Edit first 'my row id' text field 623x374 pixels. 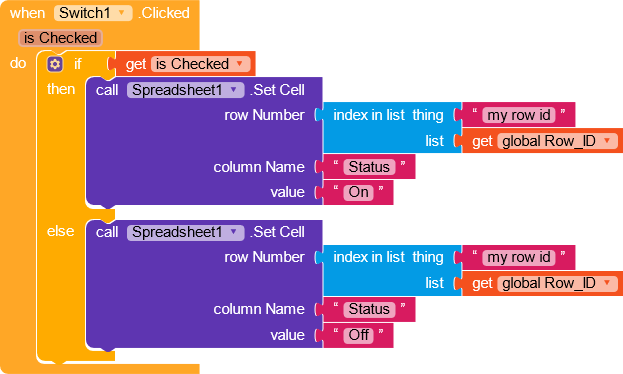(519, 115)
